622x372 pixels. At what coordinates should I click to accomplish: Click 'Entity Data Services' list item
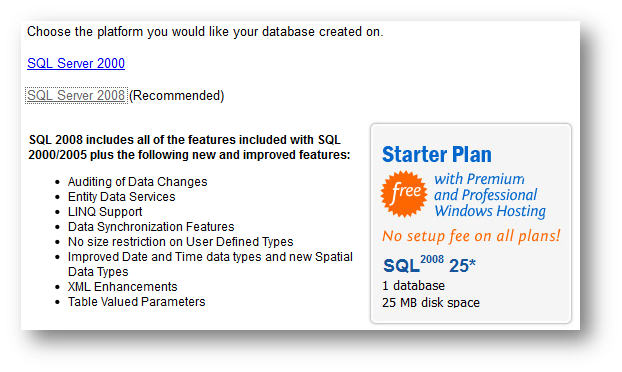pyautogui.click(x=121, y=197)
